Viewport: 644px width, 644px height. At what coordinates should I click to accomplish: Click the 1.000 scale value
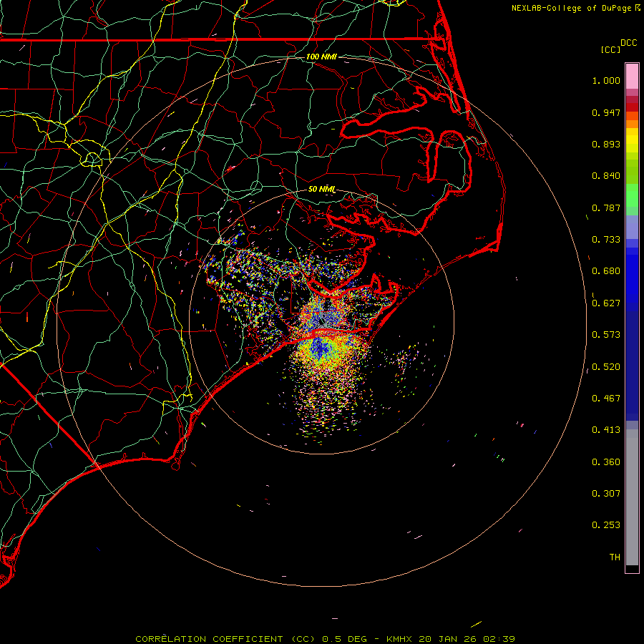pyautogui.click(x=606, y=80)
